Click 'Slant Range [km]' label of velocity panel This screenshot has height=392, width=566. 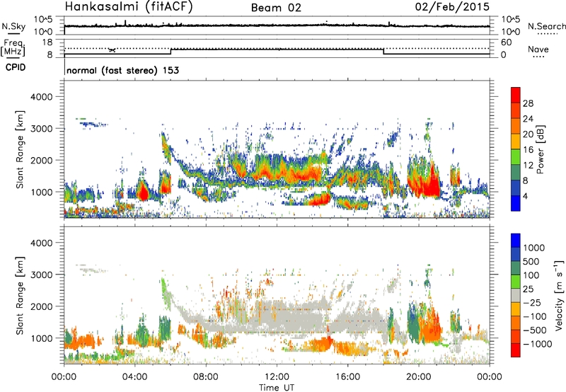(x=21, y=296)
